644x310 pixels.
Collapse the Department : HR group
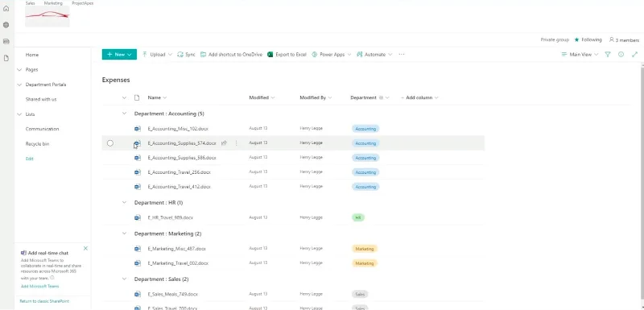pos(124,202)
